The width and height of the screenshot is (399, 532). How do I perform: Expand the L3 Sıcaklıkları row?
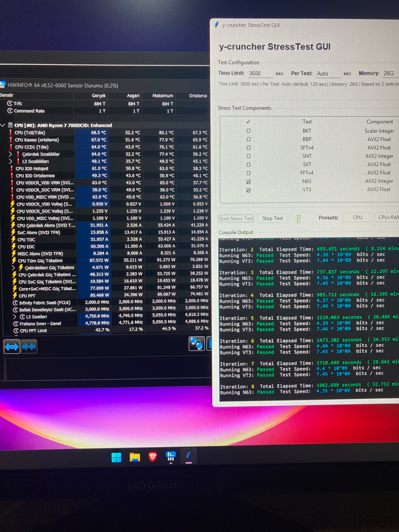[11, 161]
